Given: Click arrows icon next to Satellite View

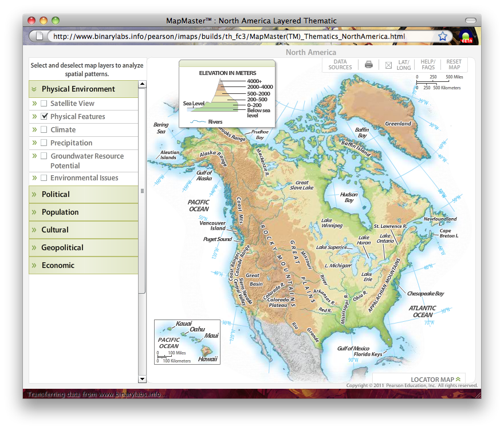Looking at the screenshot, I should [x=34, y=104].
